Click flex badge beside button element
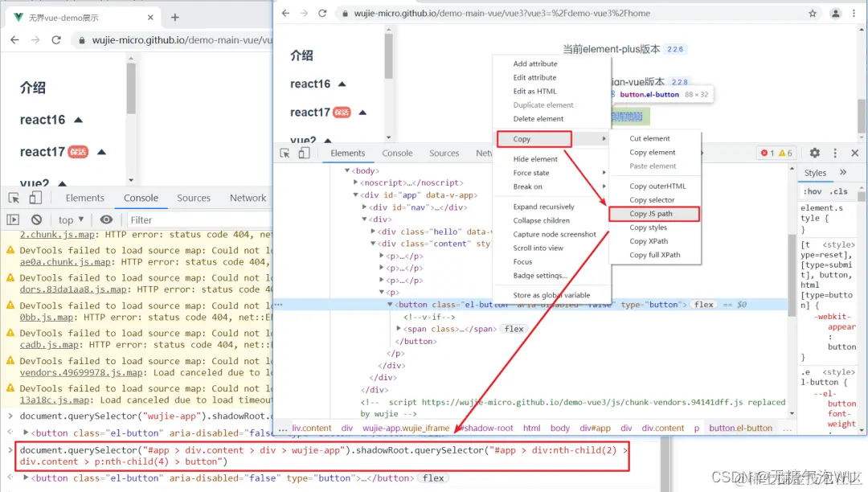This screenshot has height=492, width=868. click(704, 305)
